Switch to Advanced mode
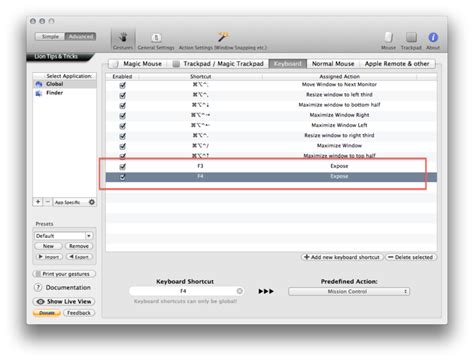The height and width of the screenshot is (361, 474). 81,36
